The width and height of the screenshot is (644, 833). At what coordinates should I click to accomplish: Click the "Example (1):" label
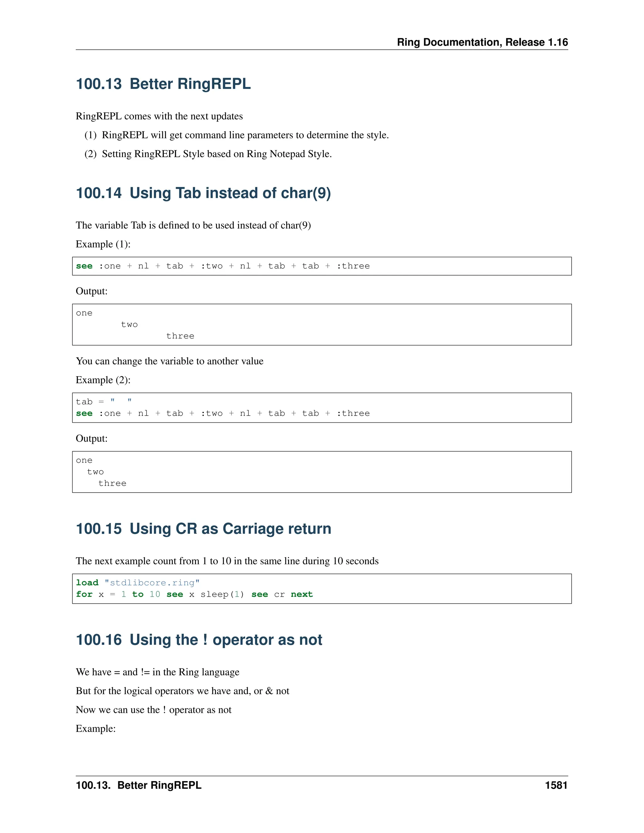(x=103, y=244)
